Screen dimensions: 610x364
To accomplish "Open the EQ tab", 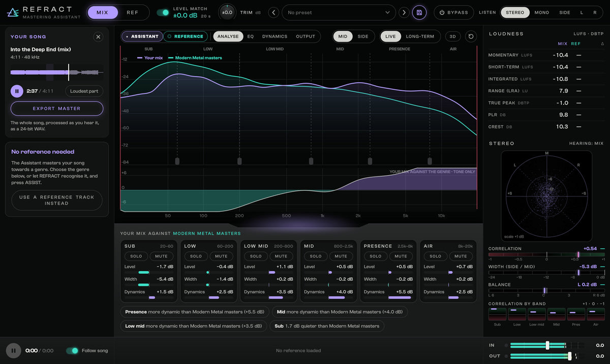I will coord(251,37).
